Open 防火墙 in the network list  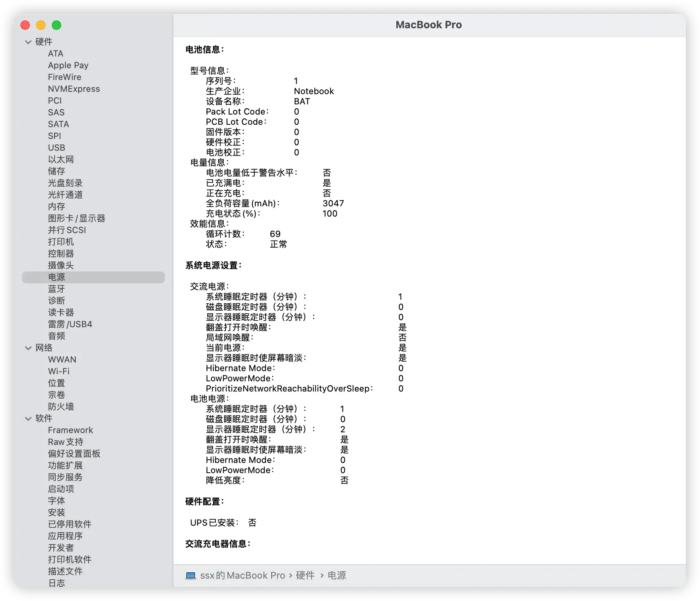pos(61,407)
